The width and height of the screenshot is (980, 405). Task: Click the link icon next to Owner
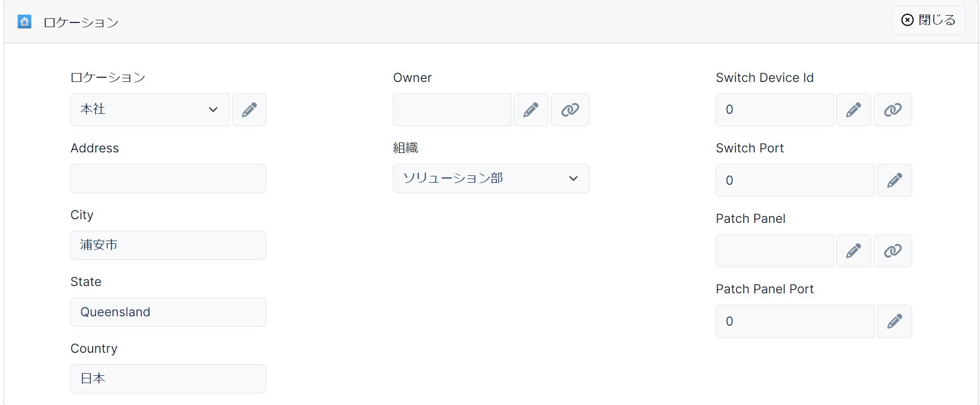pos(570,110)
